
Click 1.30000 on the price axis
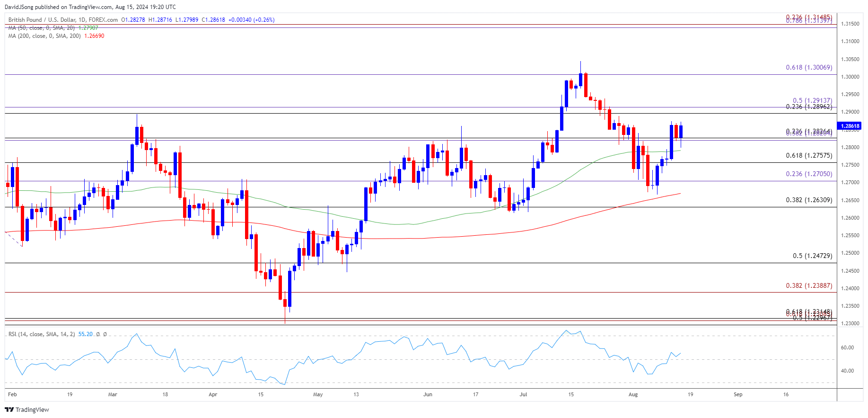[850, 77]
